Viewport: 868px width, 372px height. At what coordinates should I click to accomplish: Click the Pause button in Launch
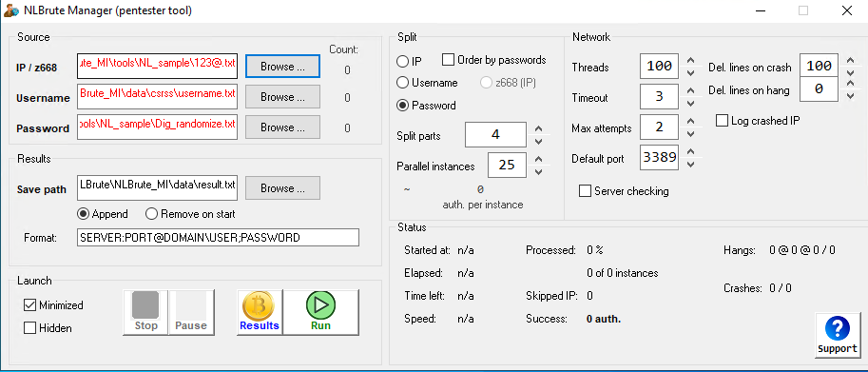(191, 312)
